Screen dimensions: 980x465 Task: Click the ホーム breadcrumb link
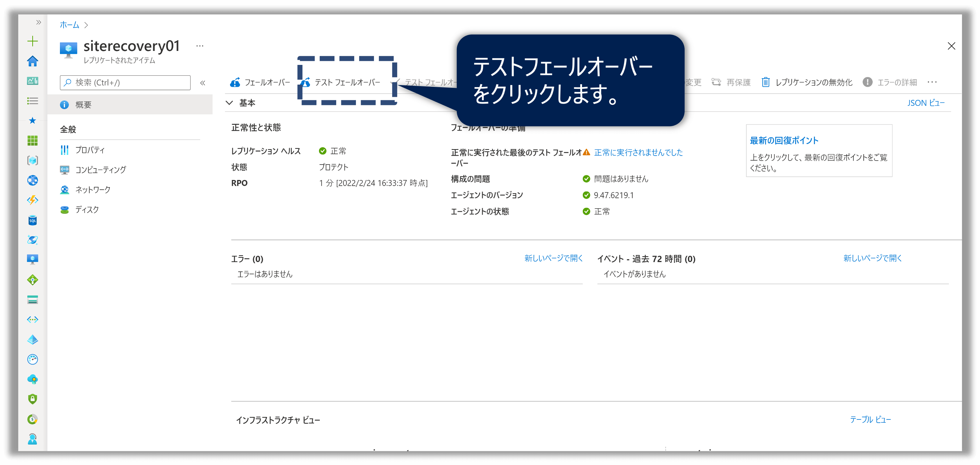(69, 25)
